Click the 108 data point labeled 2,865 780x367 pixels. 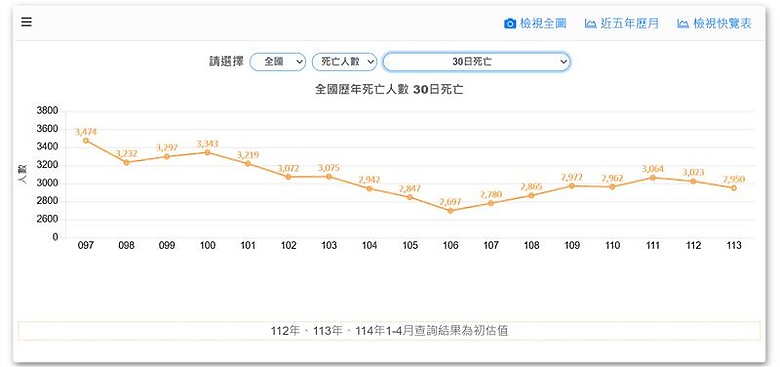[531, 195]
